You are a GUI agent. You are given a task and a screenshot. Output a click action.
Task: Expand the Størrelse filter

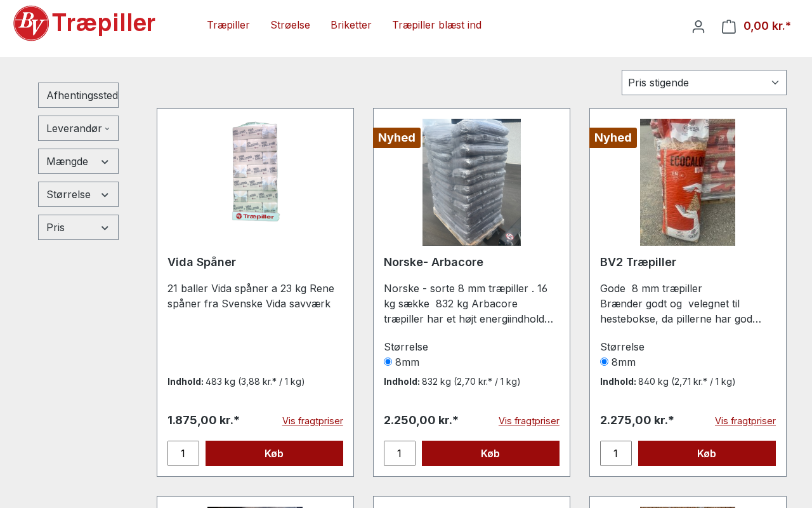tap(78, 194)
